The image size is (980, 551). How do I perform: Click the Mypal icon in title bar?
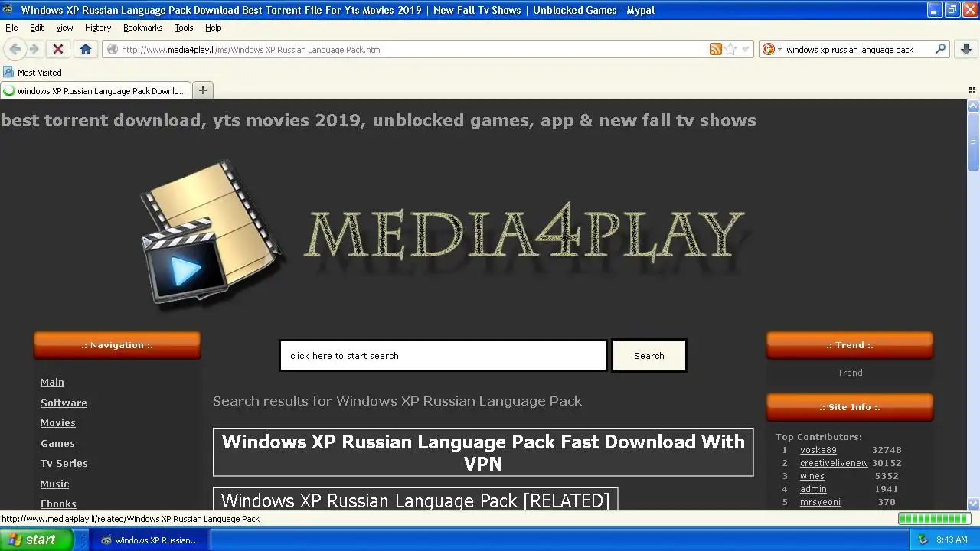click(8, 10)
